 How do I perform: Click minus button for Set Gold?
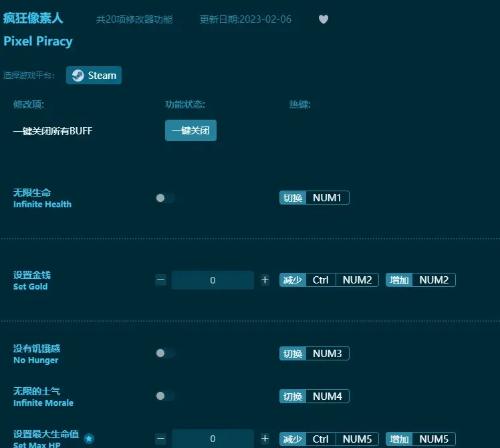[160, 280]
